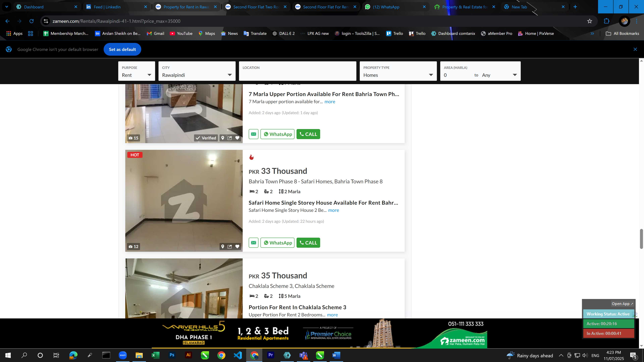The height and width of the screenshot is (362, 644).
Task: Click WhatsApp button on the Safari Home listing
Action: coord(277,243)
